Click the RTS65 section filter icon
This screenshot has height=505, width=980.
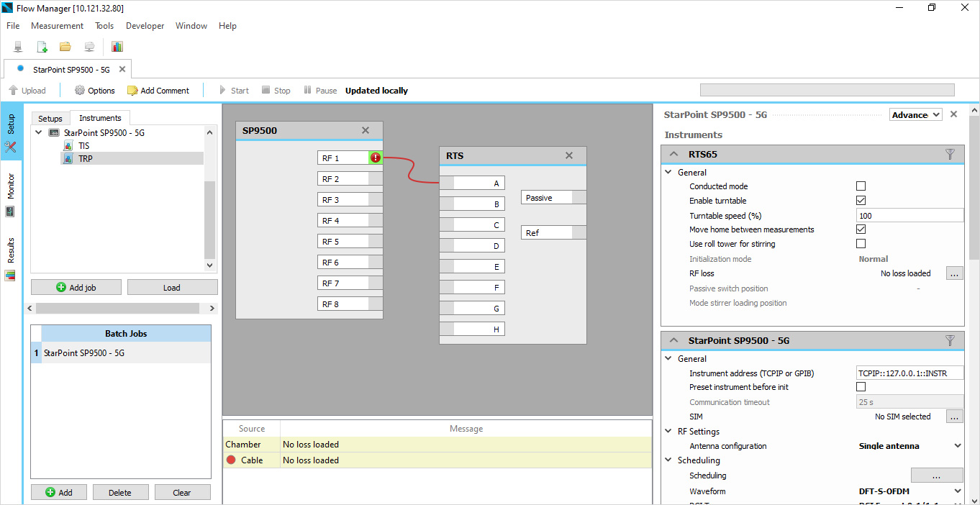click(x=950, y=154)
